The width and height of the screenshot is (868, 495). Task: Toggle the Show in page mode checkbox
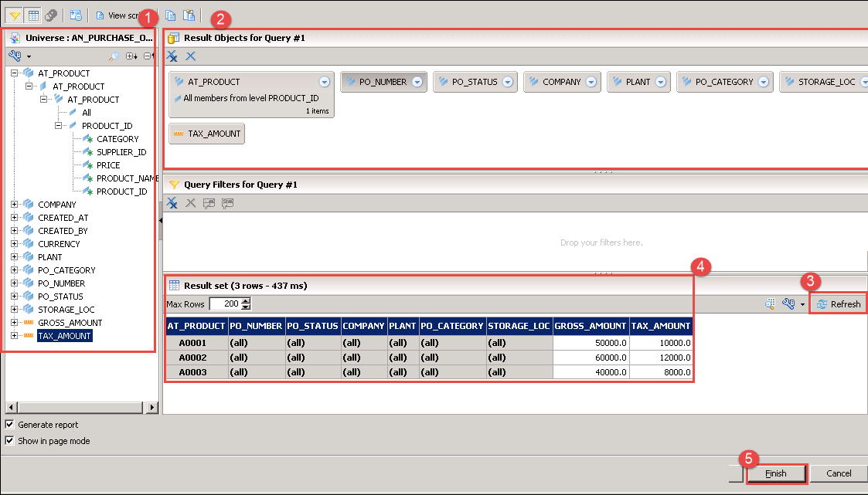pyautogui.click(x=10, y=441)
